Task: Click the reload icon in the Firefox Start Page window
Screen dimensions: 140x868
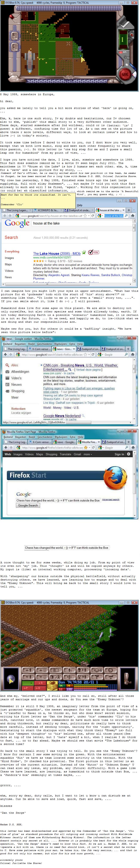Action: 93,448
